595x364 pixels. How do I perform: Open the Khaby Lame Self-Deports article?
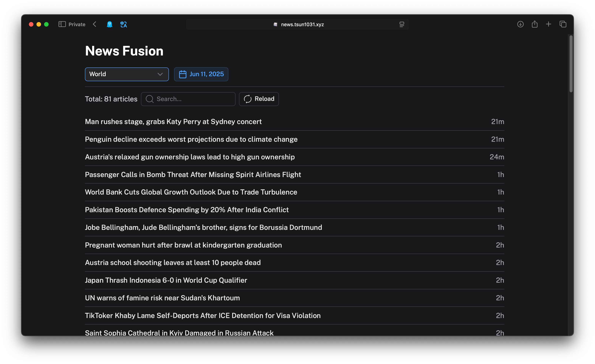click(203, 316)
